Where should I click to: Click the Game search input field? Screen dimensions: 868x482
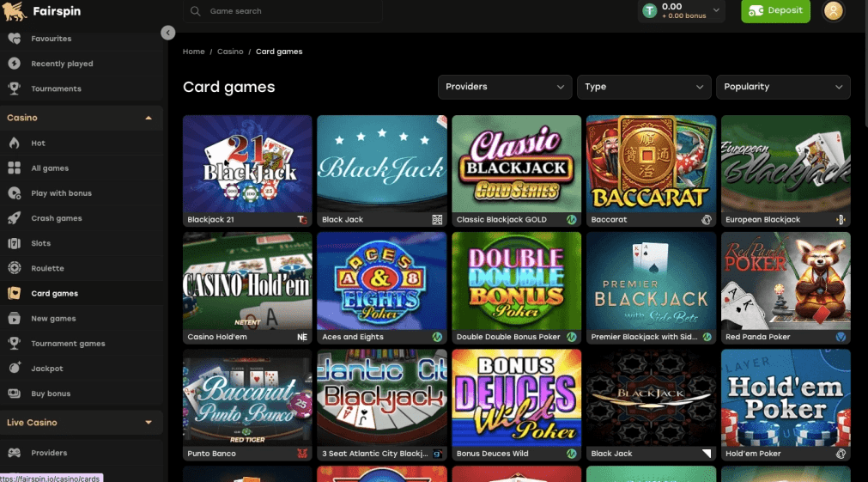(282, 11)
